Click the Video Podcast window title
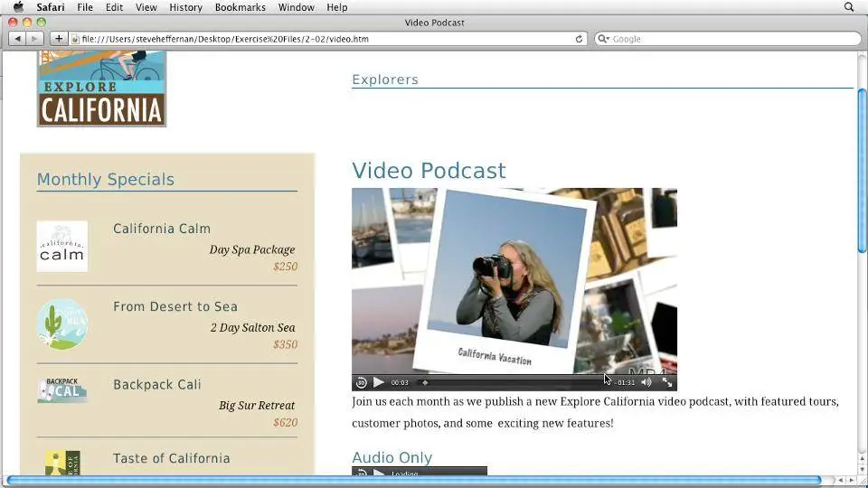 pyautogui.click(x=435, y=23)
